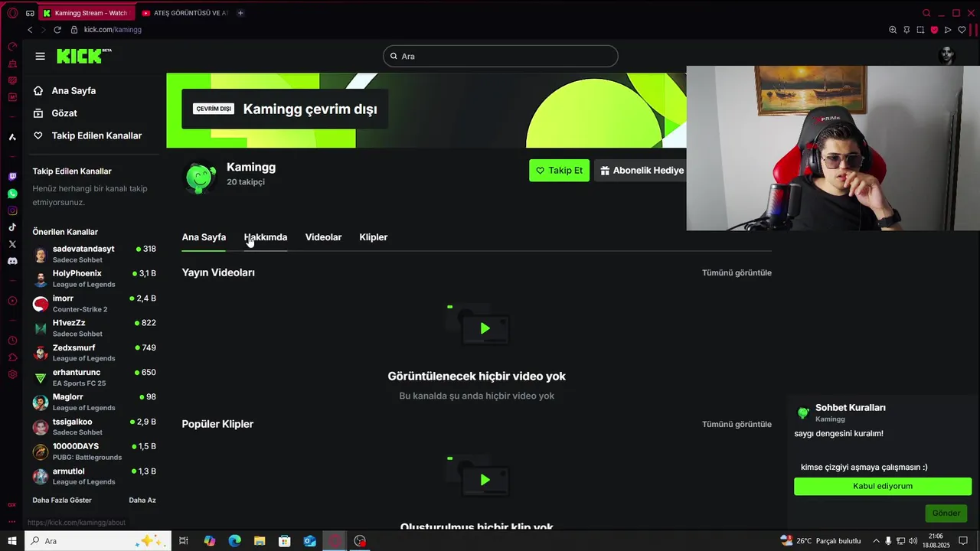Open File Explorer from taskbar

click(x=260, y=541)
